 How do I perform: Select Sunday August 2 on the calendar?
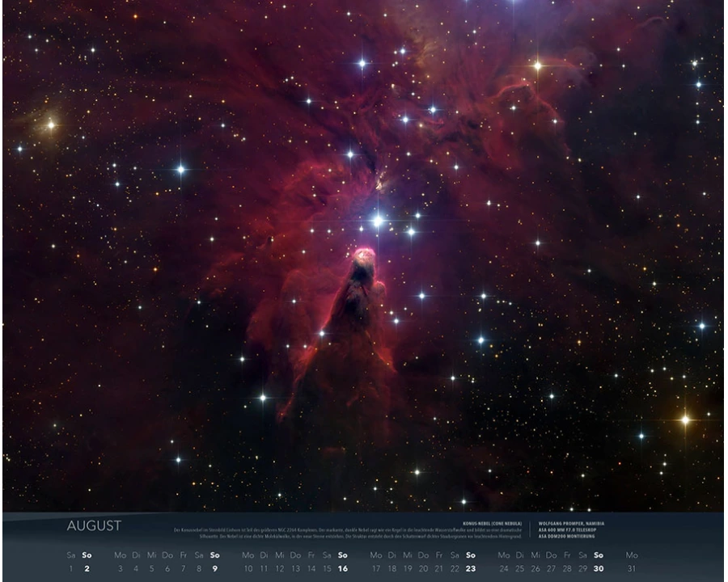pyautogui.click(x=87, y=568)
